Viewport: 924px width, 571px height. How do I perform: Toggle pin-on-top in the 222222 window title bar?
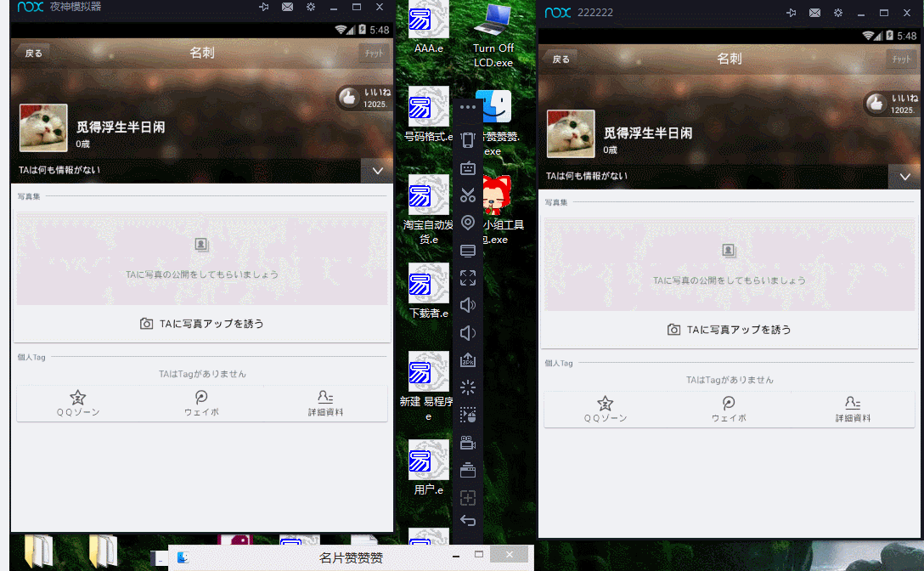[792, 13]
